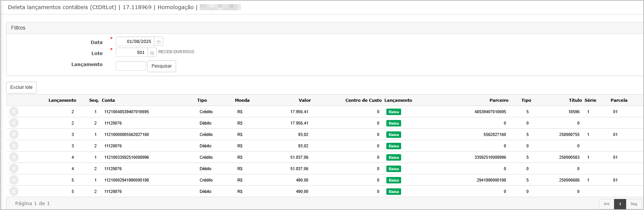644x210 pixels.
Task: Select page 1 in pagination
Action: click(x=620, y=204)
